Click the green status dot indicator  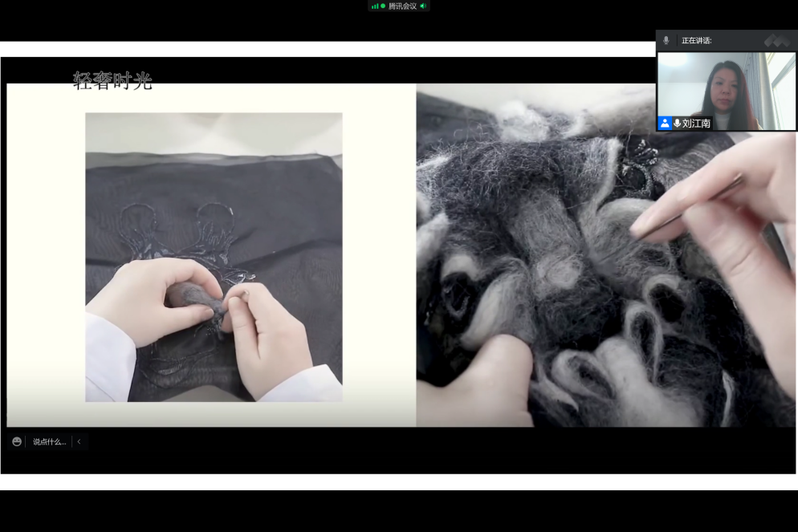(383, 6)
